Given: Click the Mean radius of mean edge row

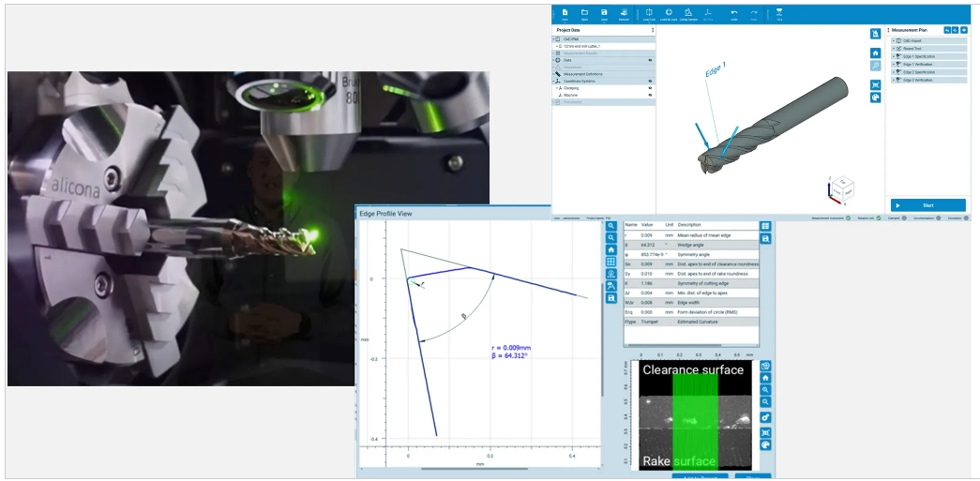Looking at the screenshot, I should click(x=691, y=235).
